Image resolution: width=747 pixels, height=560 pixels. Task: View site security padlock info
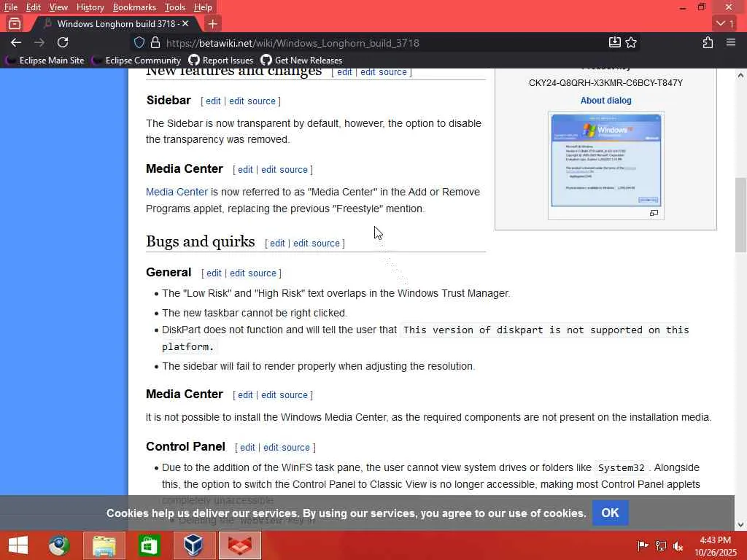[155, 42]
